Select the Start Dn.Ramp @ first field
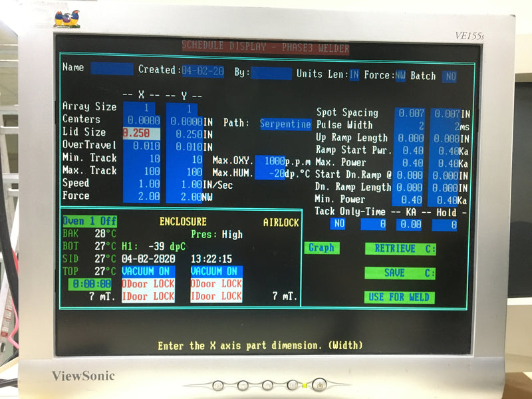Image resolution: width=532 pixels, height=399 pixels. (x=408, y=175)
